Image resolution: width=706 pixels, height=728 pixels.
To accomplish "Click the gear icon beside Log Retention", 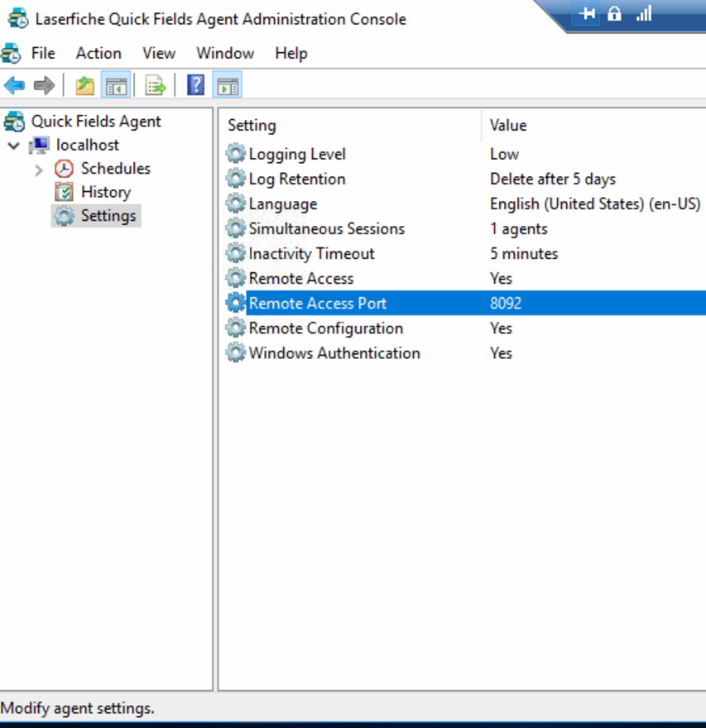I will [x=236, y=179].
